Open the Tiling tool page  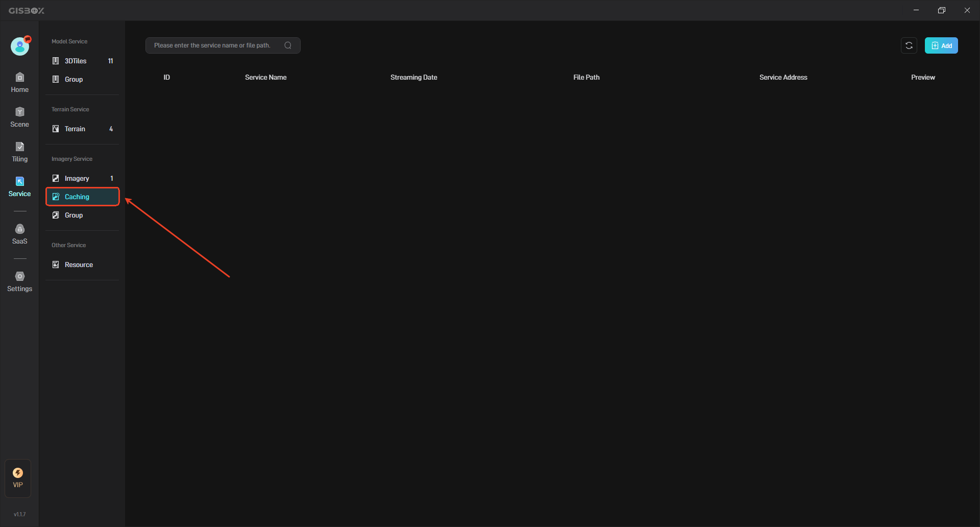pyautogui.click(x=19, y=152)
